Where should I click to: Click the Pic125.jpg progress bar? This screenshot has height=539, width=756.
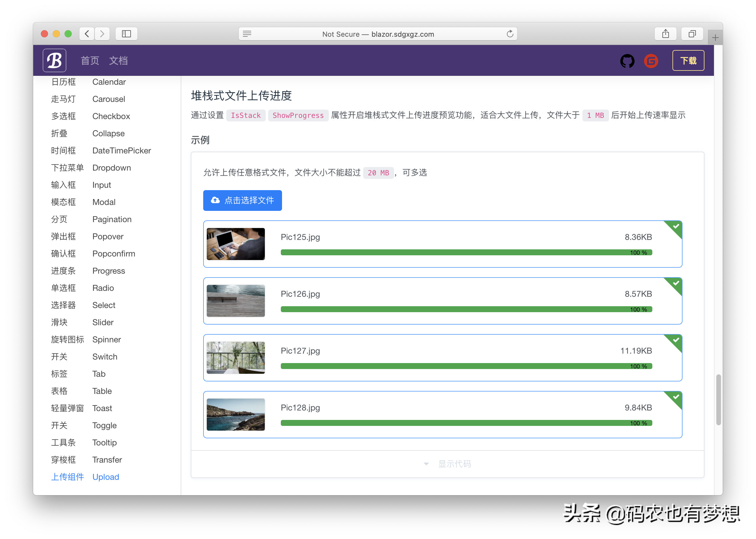[x=467, y=253]
